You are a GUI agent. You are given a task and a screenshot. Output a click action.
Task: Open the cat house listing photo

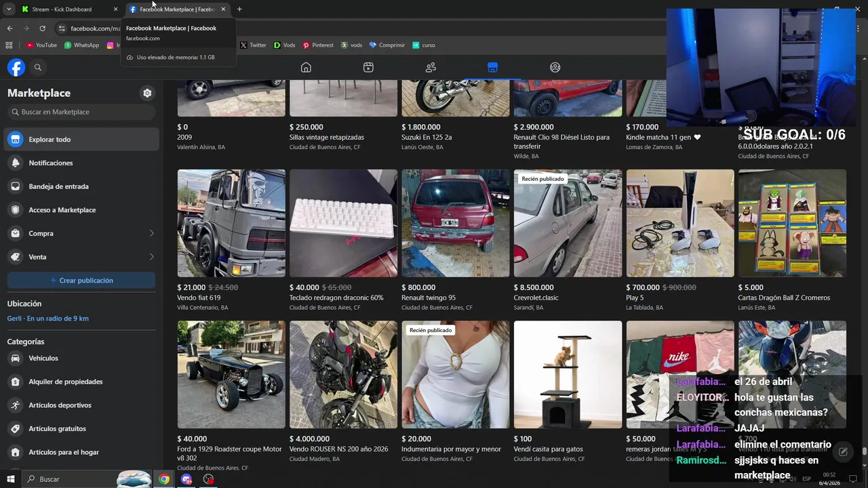[568, 375]
